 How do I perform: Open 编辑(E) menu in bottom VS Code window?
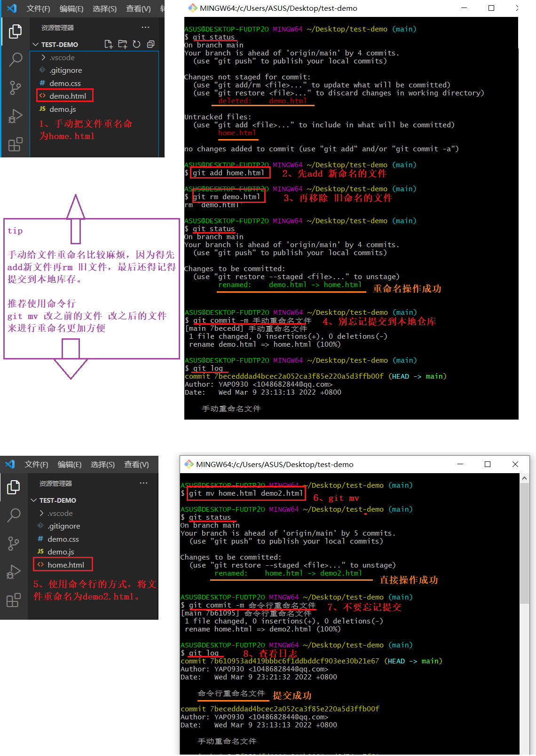(70, 464)
